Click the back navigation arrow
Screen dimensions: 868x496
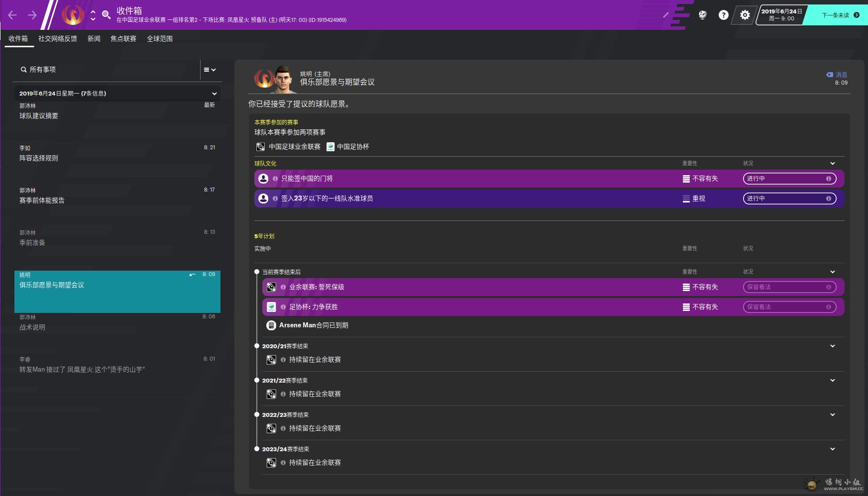(12, 15)
